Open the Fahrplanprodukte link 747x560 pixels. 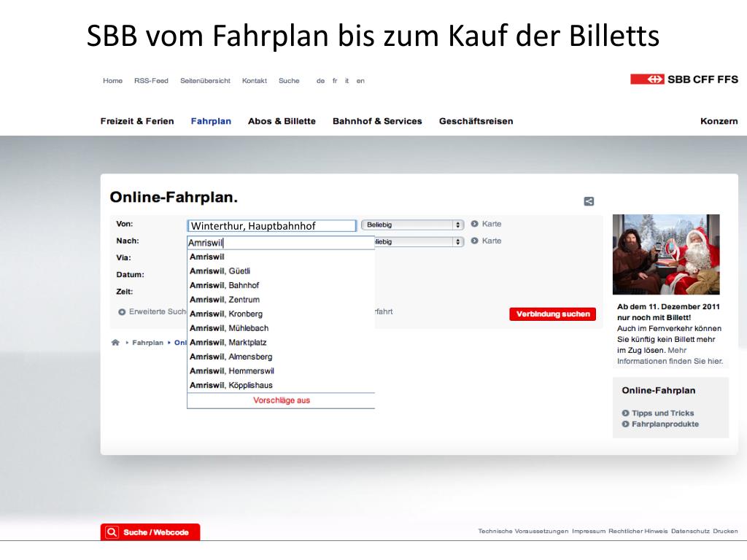click(x=665, y=424)
